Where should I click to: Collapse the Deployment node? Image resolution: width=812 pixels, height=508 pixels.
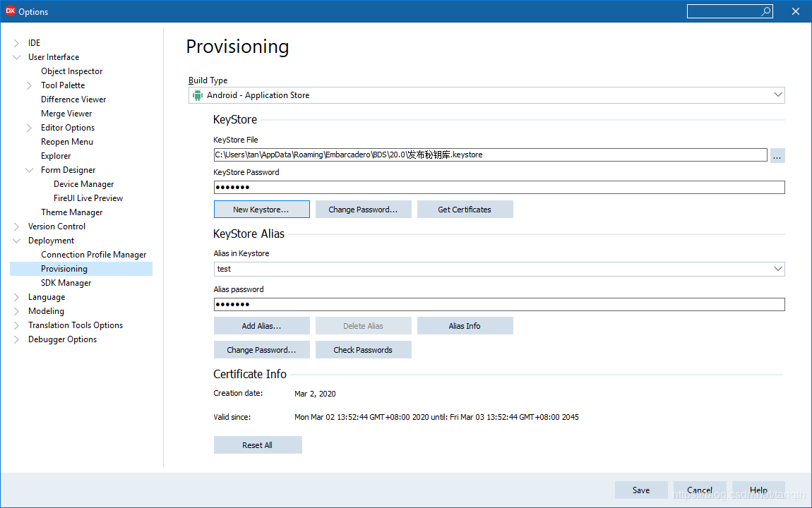(16, 241)
